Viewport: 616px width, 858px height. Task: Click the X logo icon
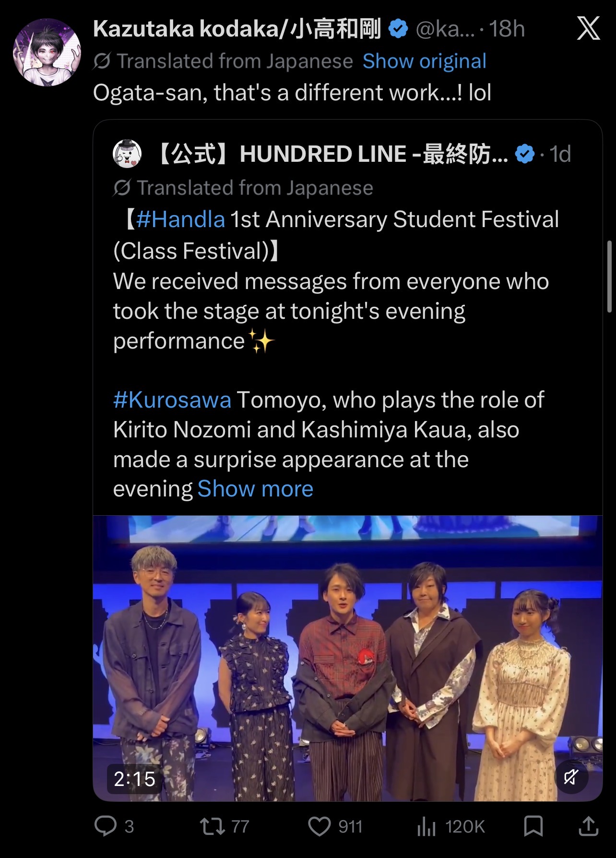(x=588, y=28)
